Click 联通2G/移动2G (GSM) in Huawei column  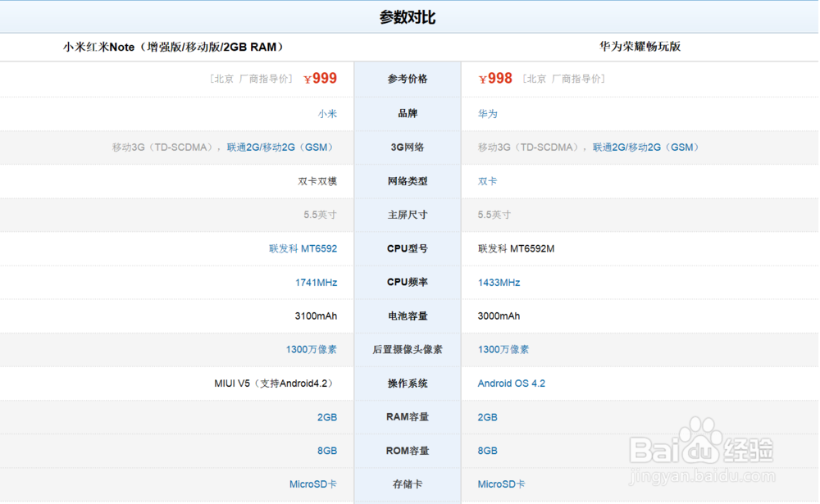click(x=648, y=148)
